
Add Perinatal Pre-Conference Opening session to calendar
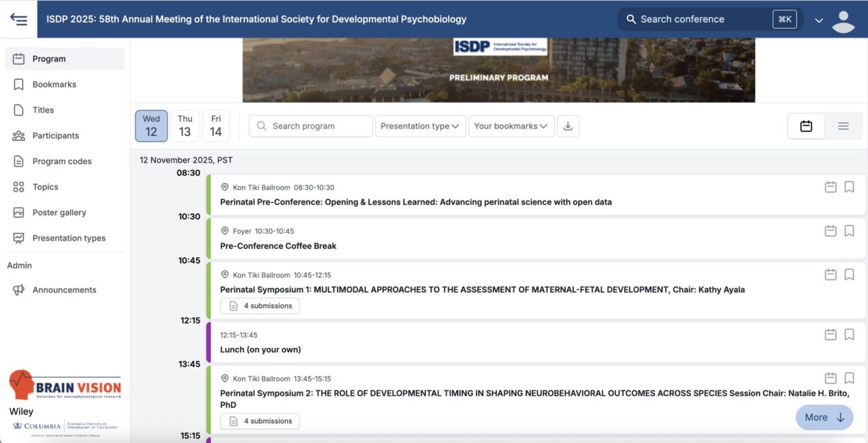pos(830,187)
